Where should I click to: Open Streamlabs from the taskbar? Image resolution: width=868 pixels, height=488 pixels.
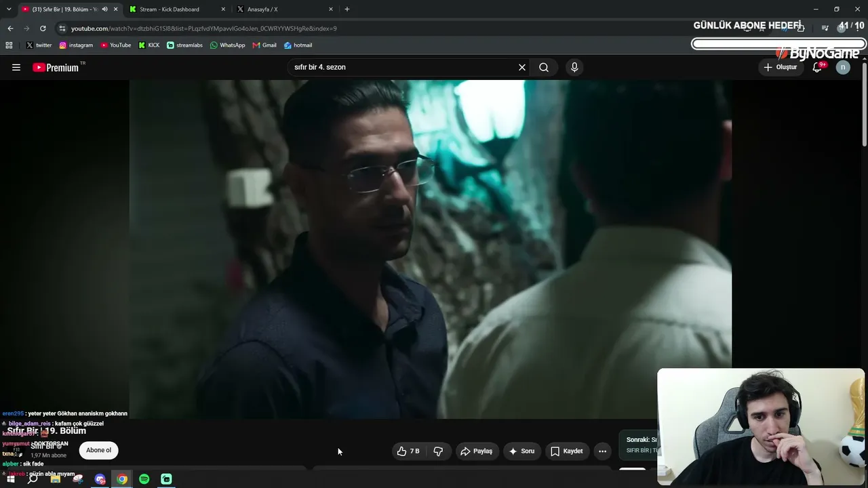click(166, 479)
